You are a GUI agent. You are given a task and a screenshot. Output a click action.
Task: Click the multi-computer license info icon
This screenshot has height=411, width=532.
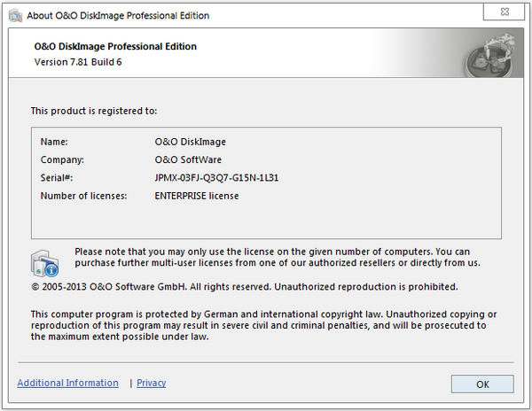(46, 264)
